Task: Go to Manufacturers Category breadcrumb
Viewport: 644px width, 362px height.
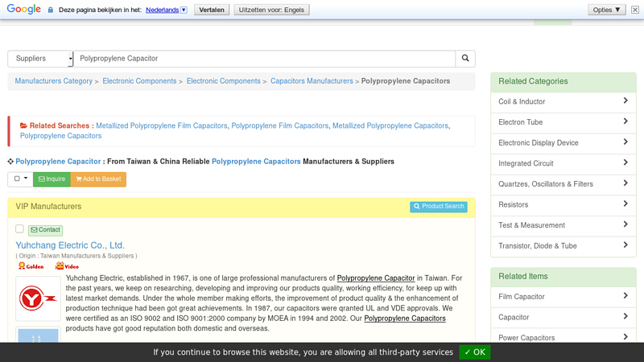Action: pyautogui.click(x=53, y=81)
